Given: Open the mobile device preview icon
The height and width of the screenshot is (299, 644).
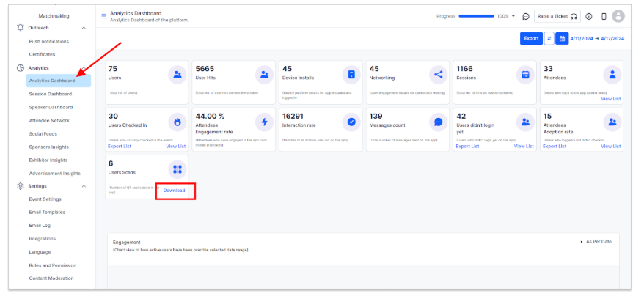Looking at the screenshot, I should (604, 16).
